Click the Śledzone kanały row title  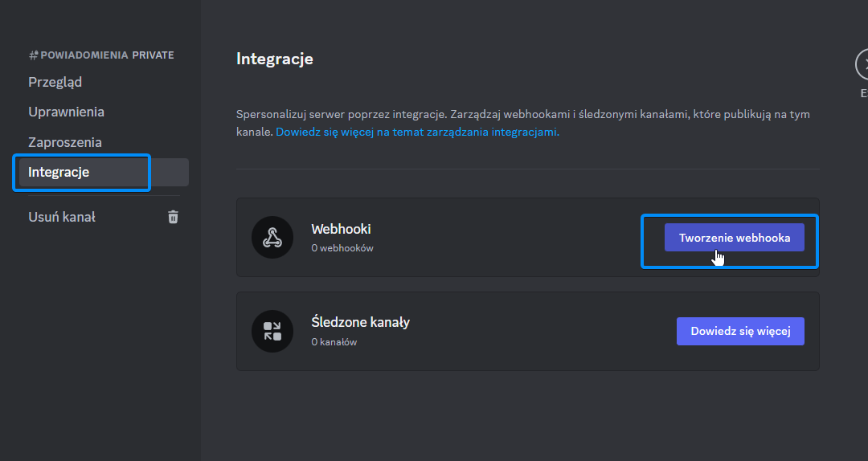360,322
